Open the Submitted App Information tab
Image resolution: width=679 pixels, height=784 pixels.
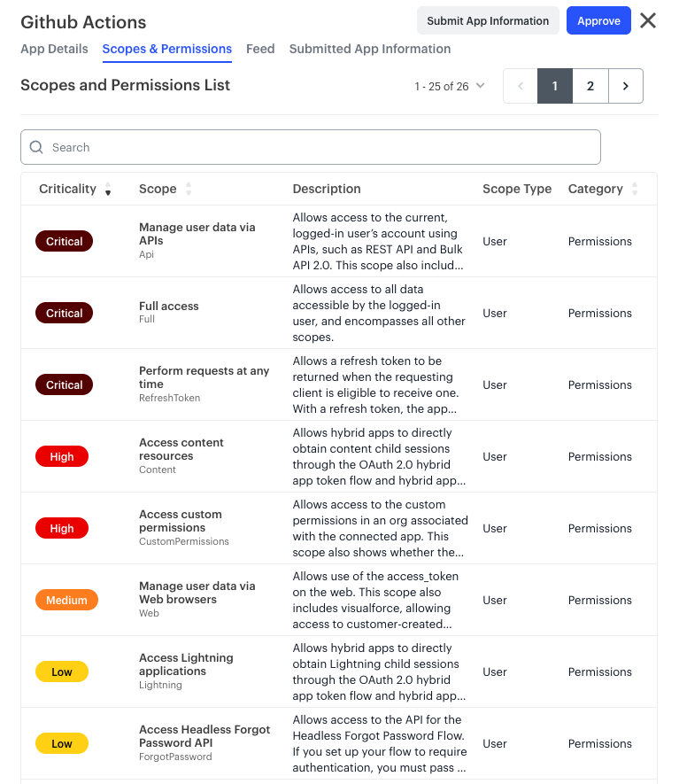370,49
